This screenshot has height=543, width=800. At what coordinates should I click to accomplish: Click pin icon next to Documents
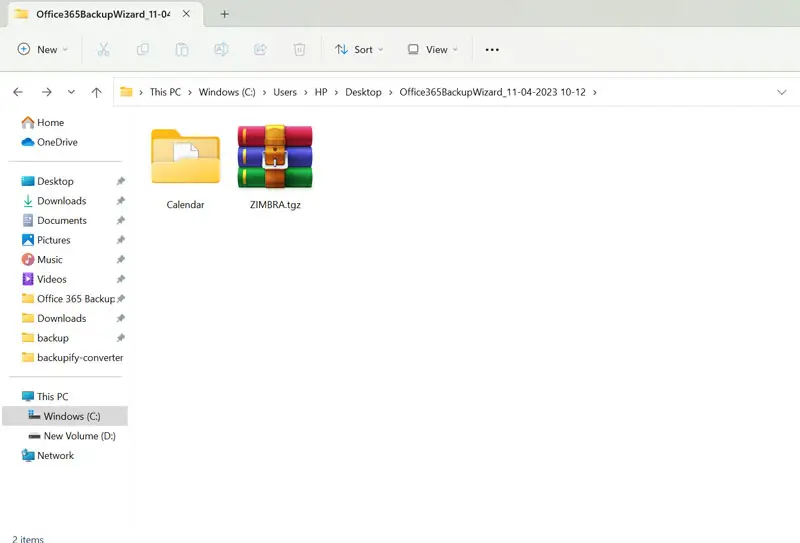(x=120, y=220)
